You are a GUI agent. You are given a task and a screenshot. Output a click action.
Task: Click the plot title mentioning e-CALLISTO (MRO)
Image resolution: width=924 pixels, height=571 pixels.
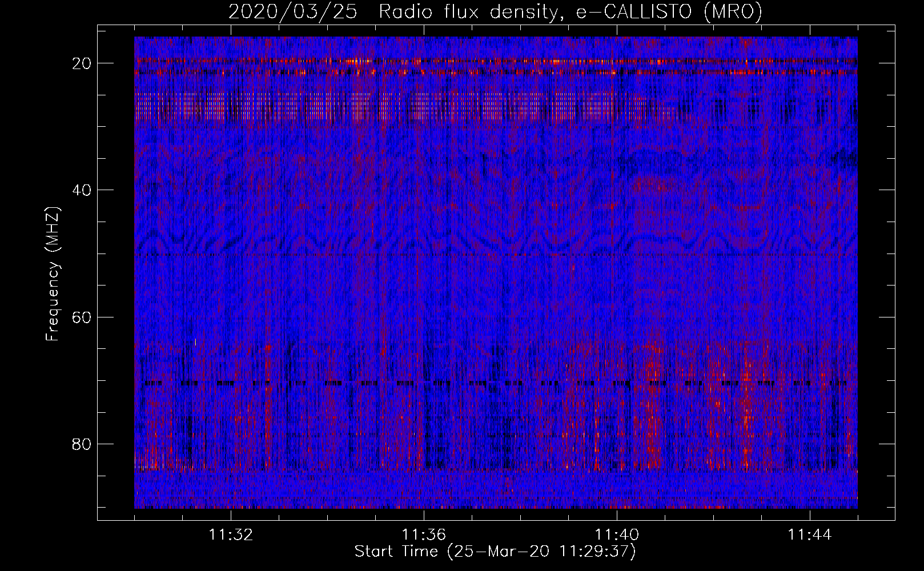click(x=495, y=12)
